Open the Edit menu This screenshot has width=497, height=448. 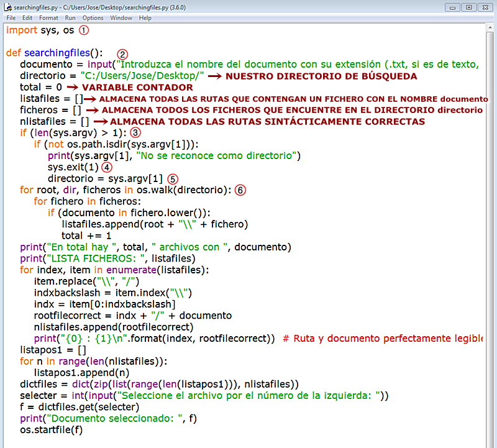[x=27, y=18]
